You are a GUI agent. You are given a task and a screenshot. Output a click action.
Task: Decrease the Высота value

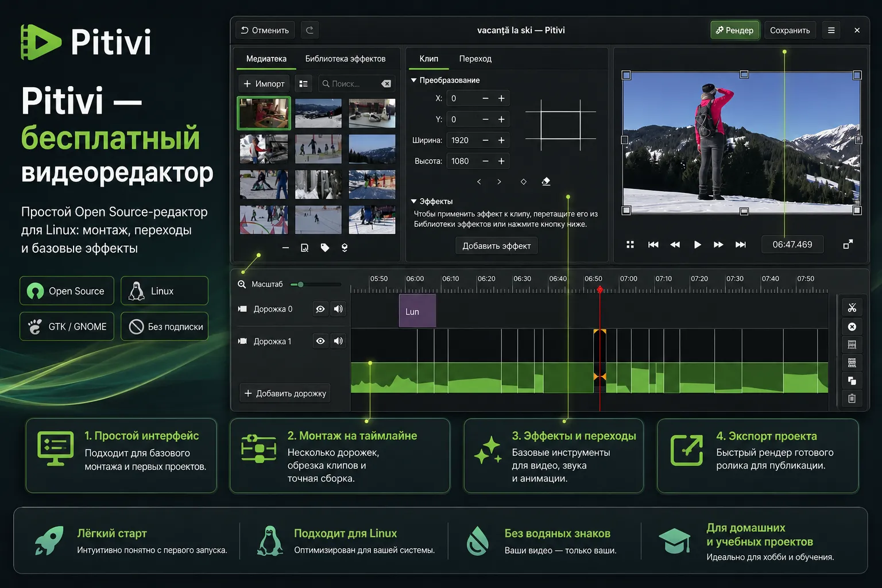tap(485, 161)
